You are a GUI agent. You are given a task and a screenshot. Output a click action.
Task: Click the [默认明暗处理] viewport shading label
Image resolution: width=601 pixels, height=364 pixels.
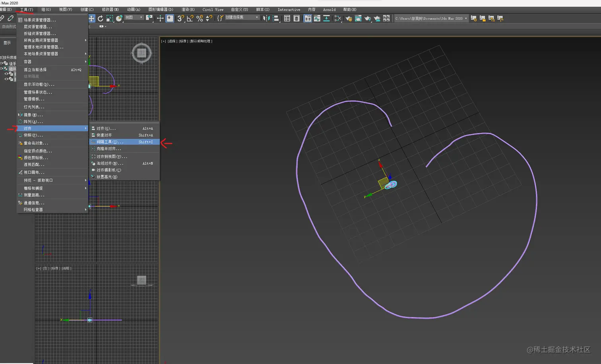201,41
